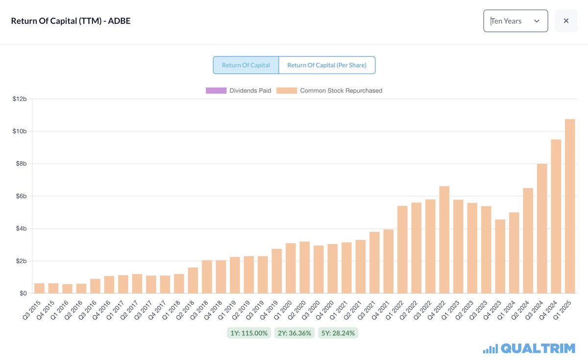Click the $2b y-axis label
This screenshot has width=588, height=364.
21,261
